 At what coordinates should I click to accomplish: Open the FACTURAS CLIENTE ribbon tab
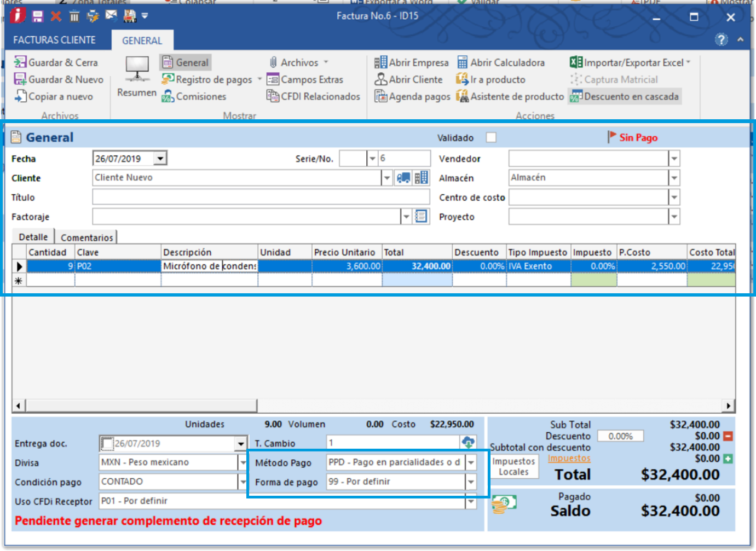tap(54, 40)
